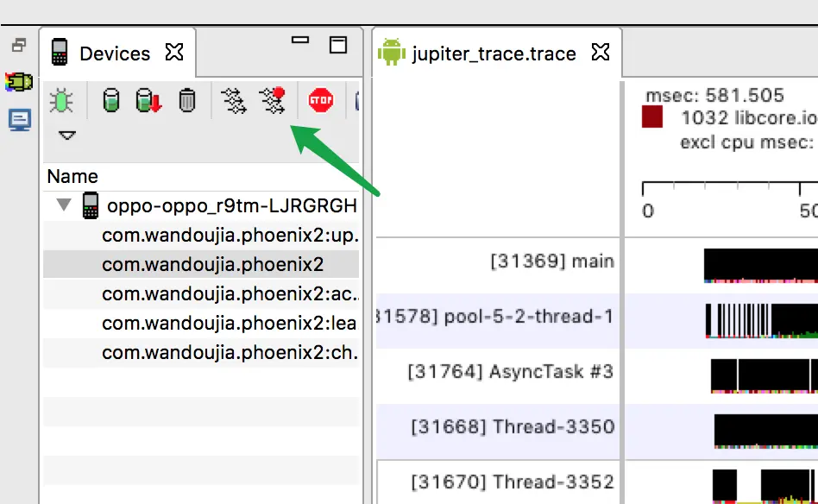
Task: Select process com.wandoujia.phoenix2:ac..
Action: point(201,293)
